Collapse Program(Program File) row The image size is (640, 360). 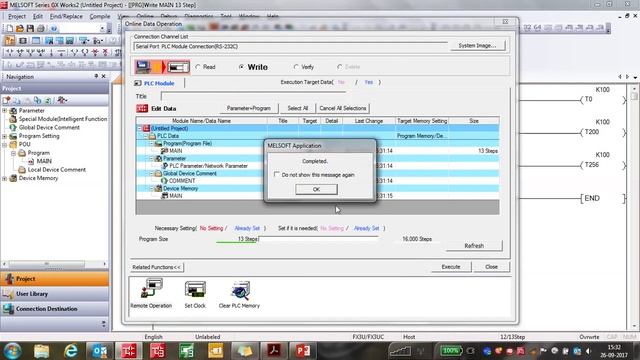[152, 144]
